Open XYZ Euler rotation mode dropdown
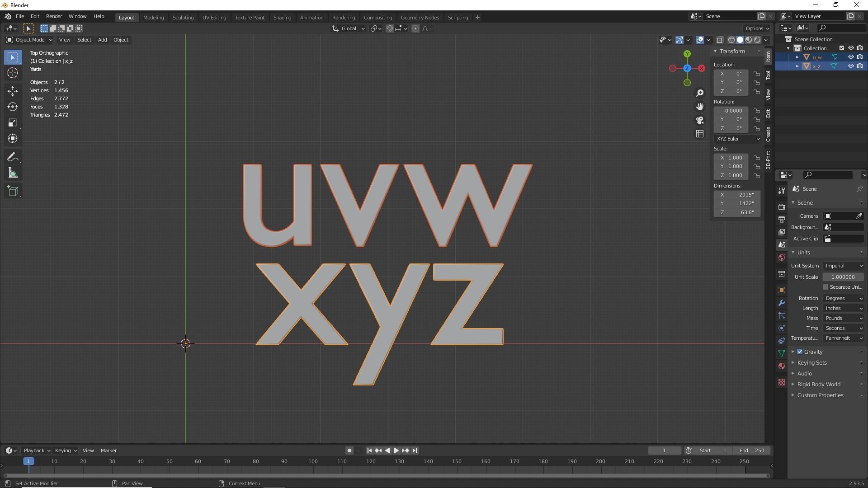The image size is (868, 488). pos(737,139)
